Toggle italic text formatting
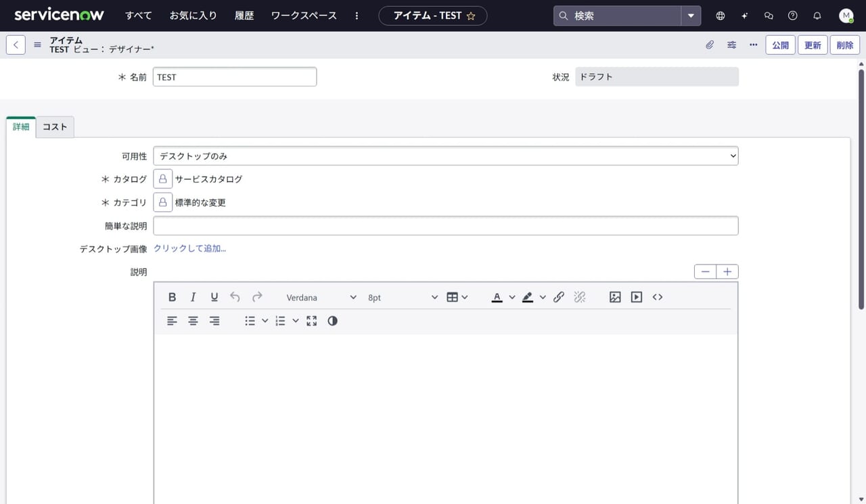Image resolution: width=866 pixels, height=504 pixels. (193, 297)
